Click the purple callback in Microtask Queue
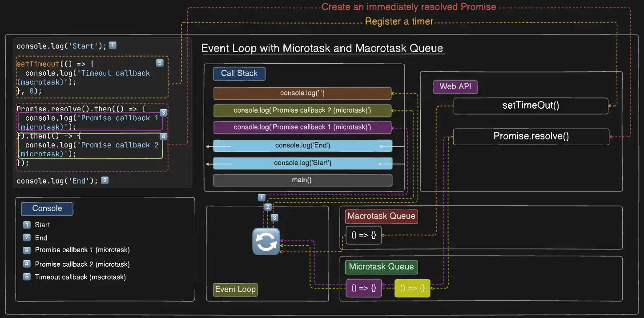Viewport: 644px width, 318px height. click(x=363, y=288)
